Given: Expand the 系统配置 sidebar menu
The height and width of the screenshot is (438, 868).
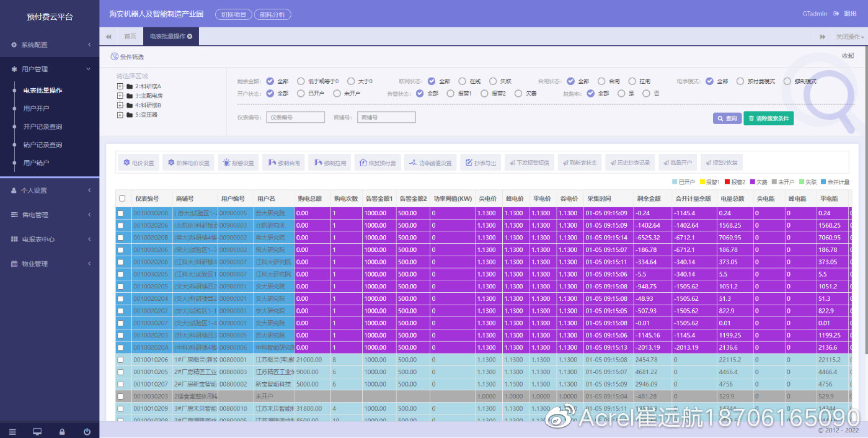Looking at the screenshot, I should pos(50,45).
